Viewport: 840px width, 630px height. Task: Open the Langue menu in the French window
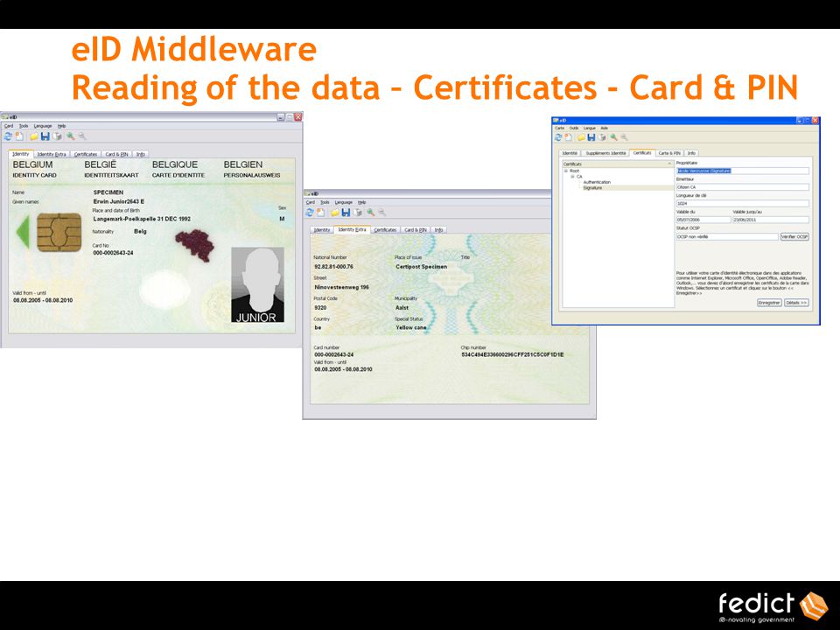[x=590, y=129]
